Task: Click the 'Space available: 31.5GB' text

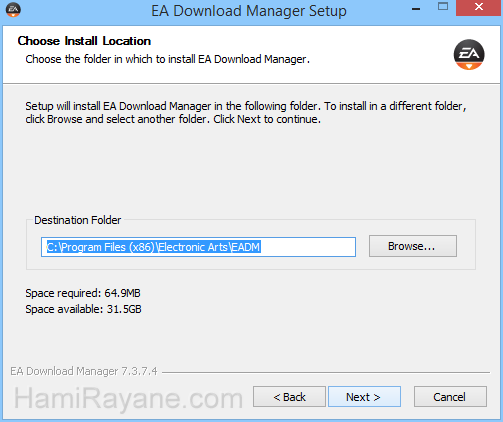Action: point(83,309)
